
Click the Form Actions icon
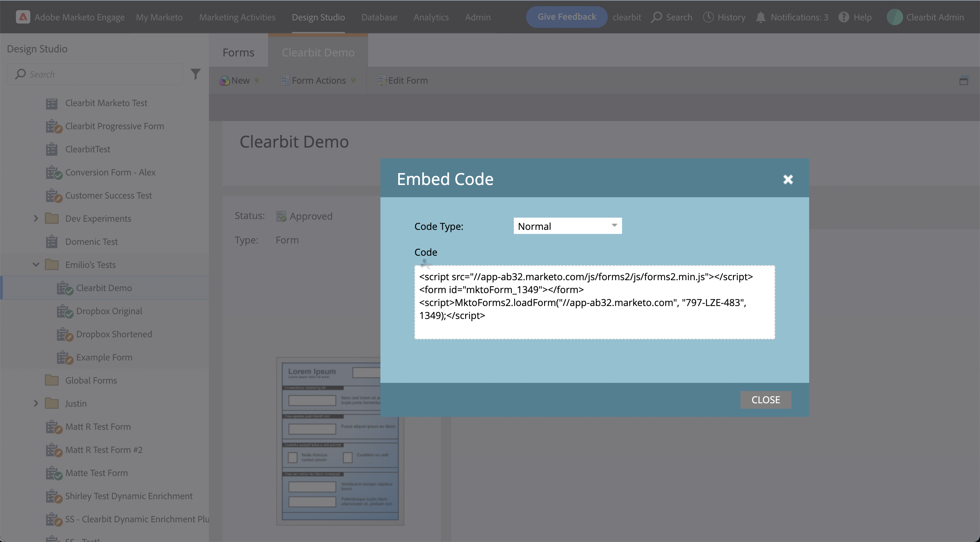click(x=285, y=80)
